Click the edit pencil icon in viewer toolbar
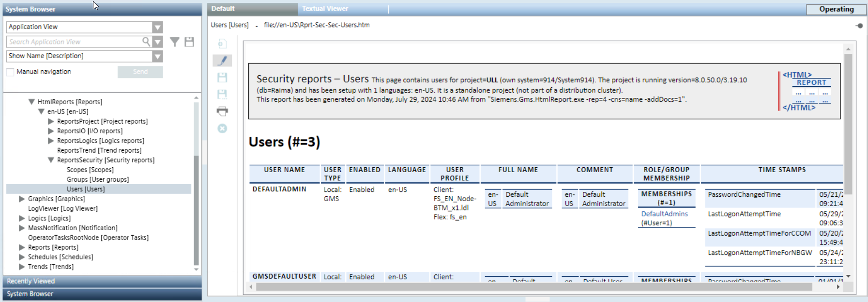Image resolution: width=868 pixels, height=302 pixels. point(222,61)
